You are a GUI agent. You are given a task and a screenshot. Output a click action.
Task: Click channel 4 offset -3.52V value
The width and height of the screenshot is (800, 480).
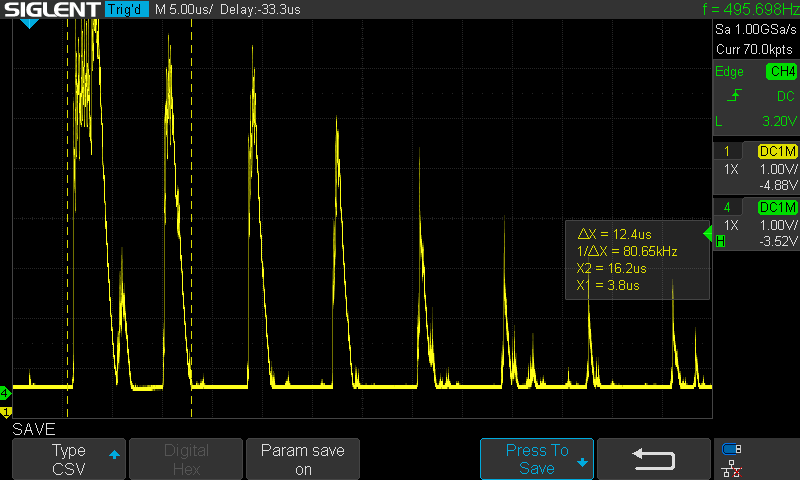(x=778, y=241)
